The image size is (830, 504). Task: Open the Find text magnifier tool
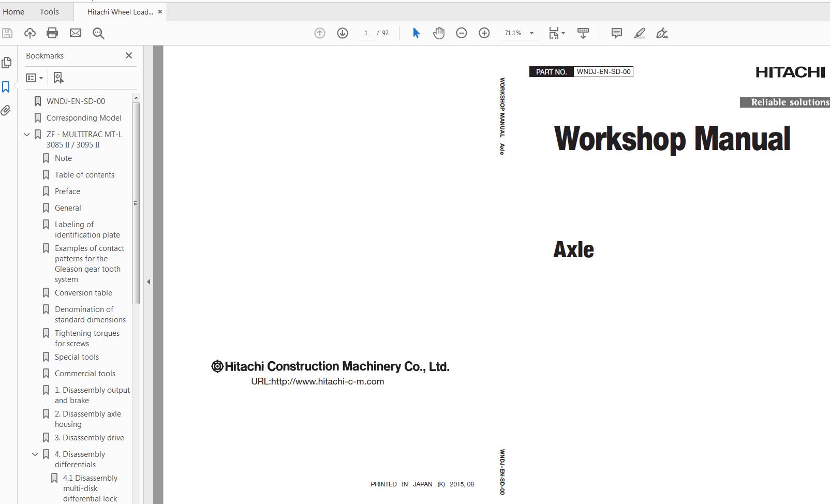pyautogui.click(x=98, y=33)
